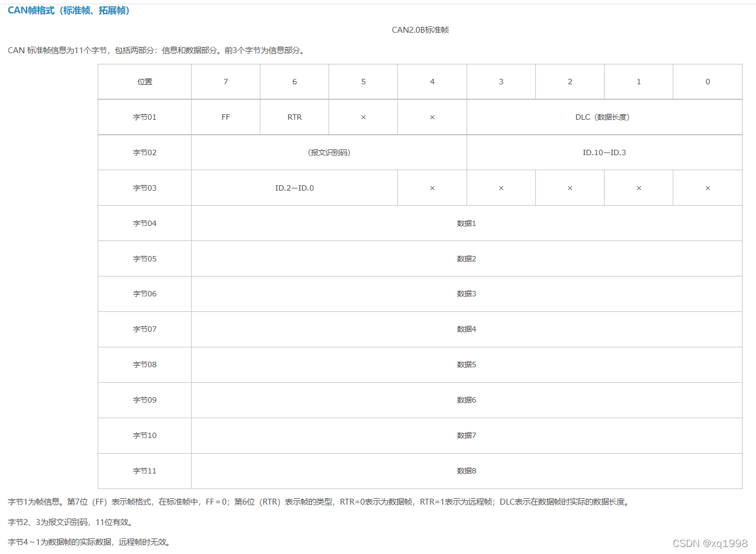Viewport: 756px width, 554px height.
Task: Click the × cell in 字节01 under column 5
Action: 364,117
